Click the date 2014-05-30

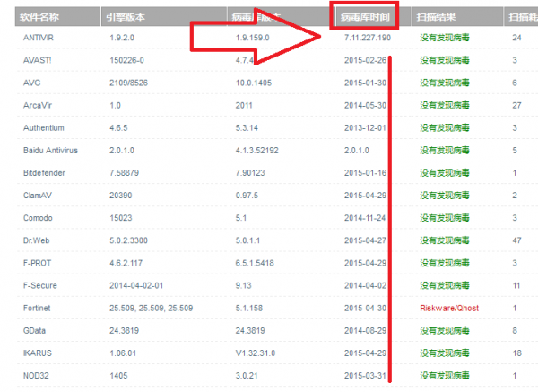pyautogui.click(x=366, y=105)
